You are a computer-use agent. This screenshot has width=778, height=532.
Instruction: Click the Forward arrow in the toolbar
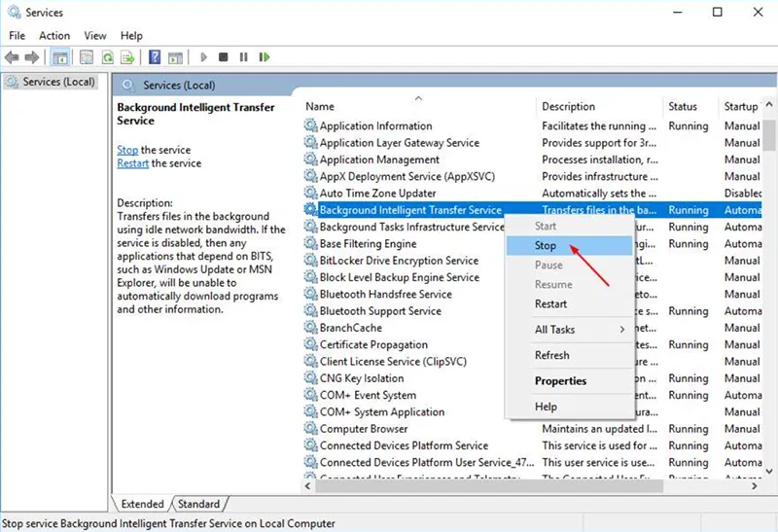coord(32,57)
